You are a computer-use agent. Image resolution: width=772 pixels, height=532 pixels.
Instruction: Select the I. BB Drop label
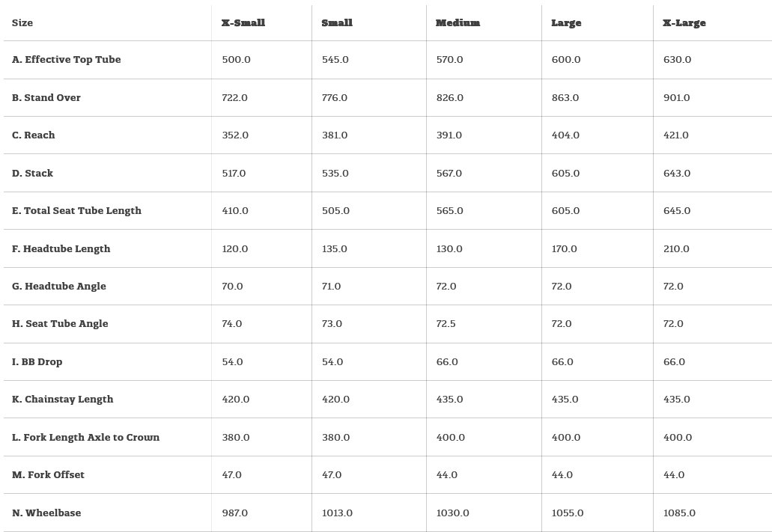pyautogui.click(x=37, y=362)
